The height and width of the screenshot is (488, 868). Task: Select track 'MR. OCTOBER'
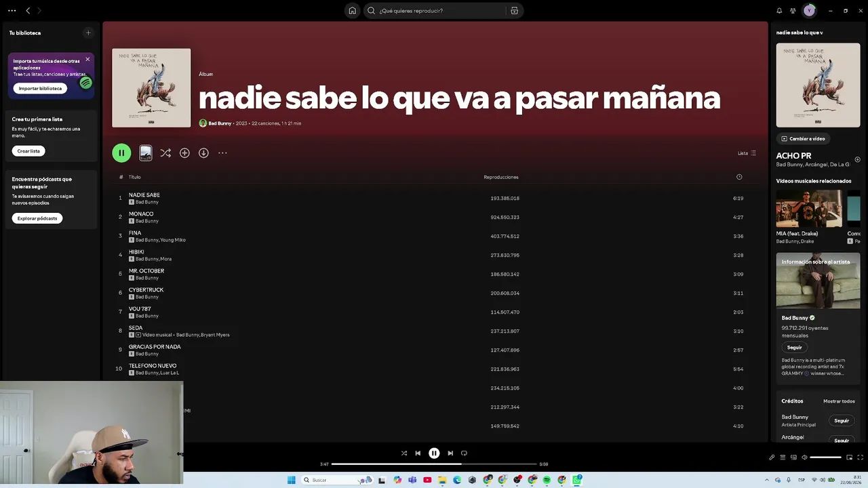pos(146,271)
